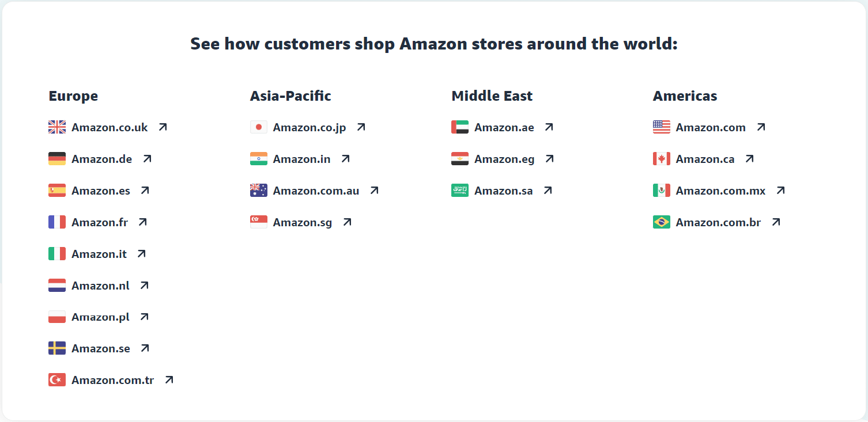Click external arrow beside Amazon.com.mx

pos(780,191)
